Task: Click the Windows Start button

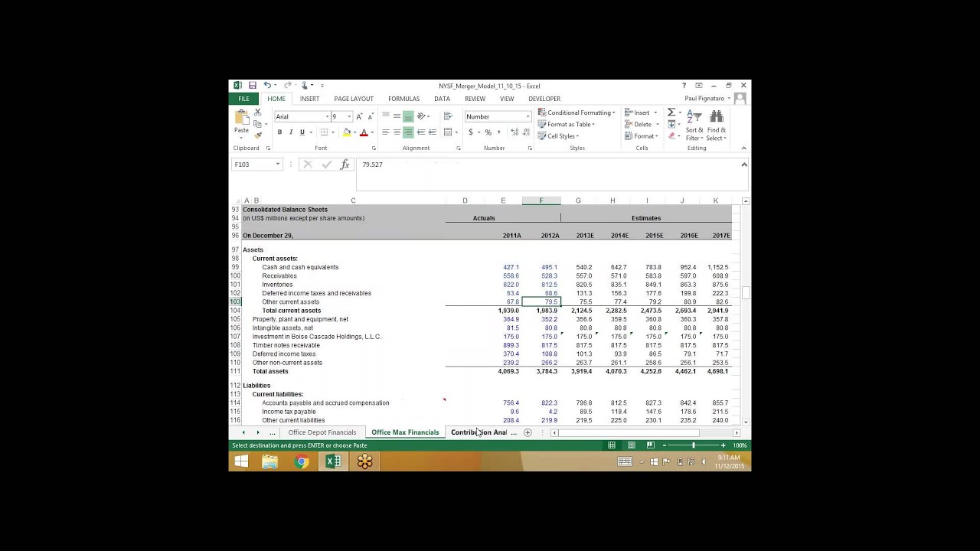Action: coord(241,461)
